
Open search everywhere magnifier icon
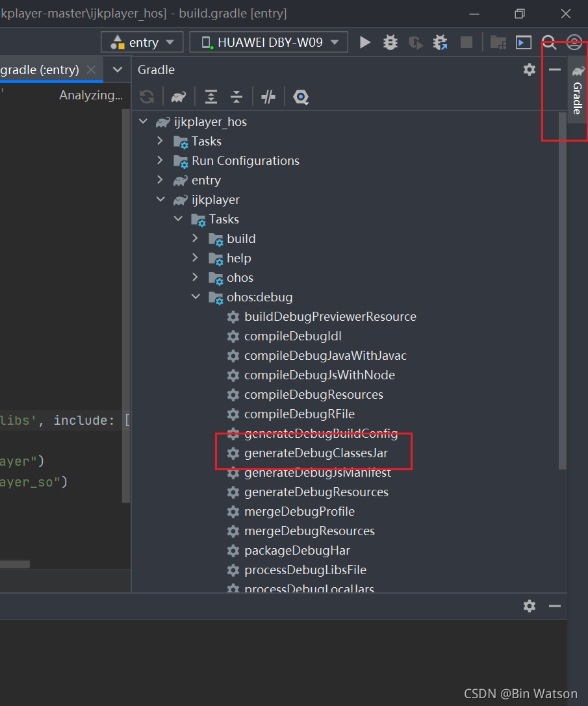pyautogui.click(x=549, y=43)
